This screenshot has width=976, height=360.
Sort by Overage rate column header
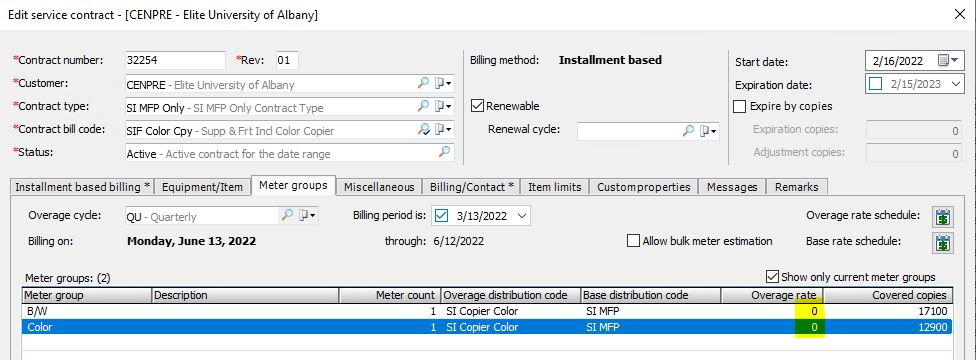pyautogui.click(x=772, y=295)
